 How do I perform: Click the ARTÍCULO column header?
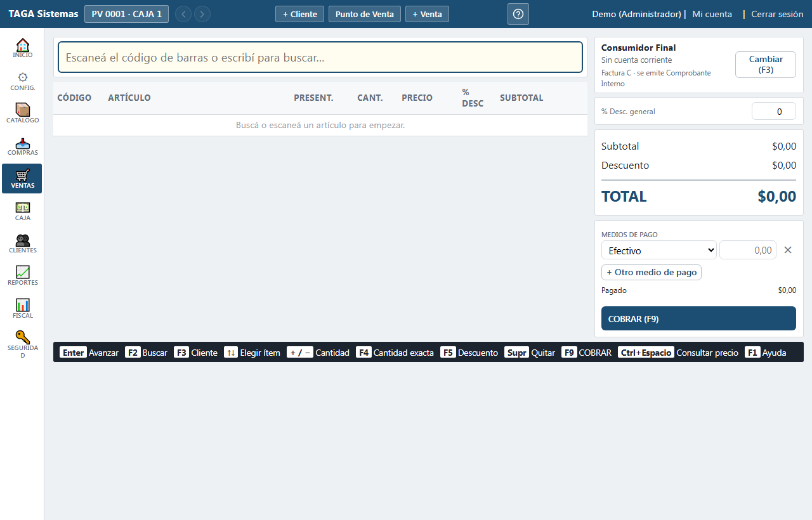(129, 98)
